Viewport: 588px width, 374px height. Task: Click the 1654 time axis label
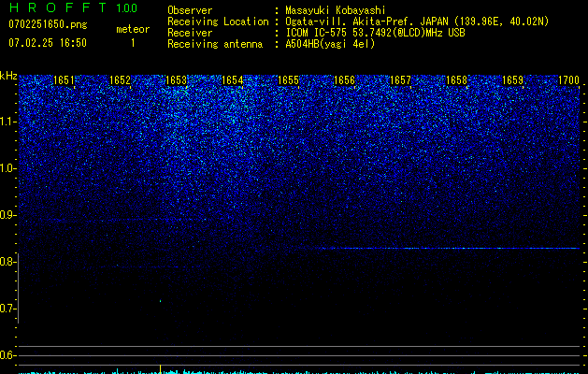[x=232, y=80]
